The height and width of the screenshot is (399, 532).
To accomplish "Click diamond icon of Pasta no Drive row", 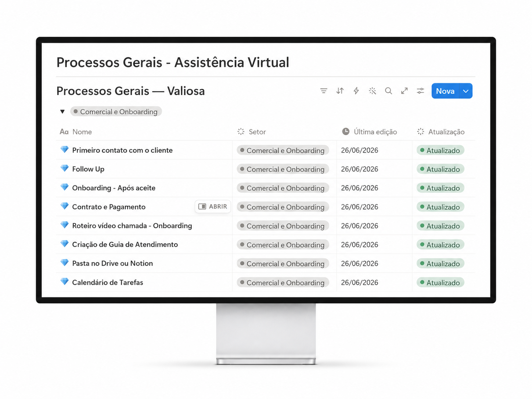I will tap(64, 263).
